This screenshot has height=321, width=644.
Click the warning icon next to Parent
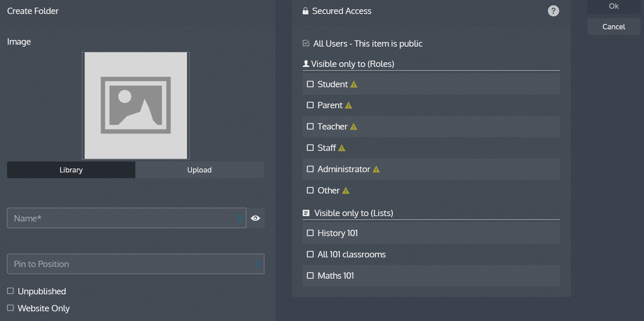(x=349, y=106)
